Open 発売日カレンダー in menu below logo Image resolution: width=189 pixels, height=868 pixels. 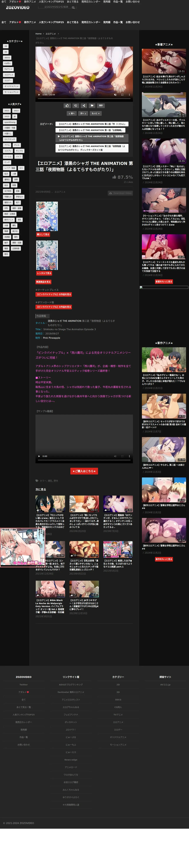coord(91,22)
